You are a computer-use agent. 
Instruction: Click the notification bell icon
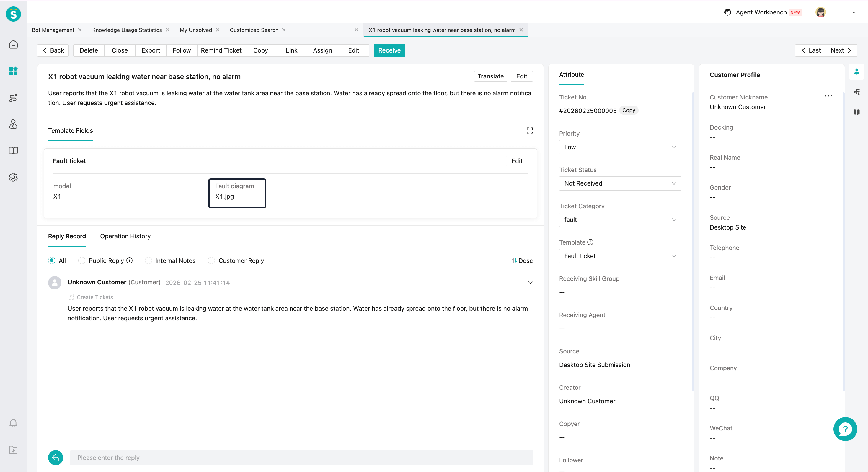point(13,423)
